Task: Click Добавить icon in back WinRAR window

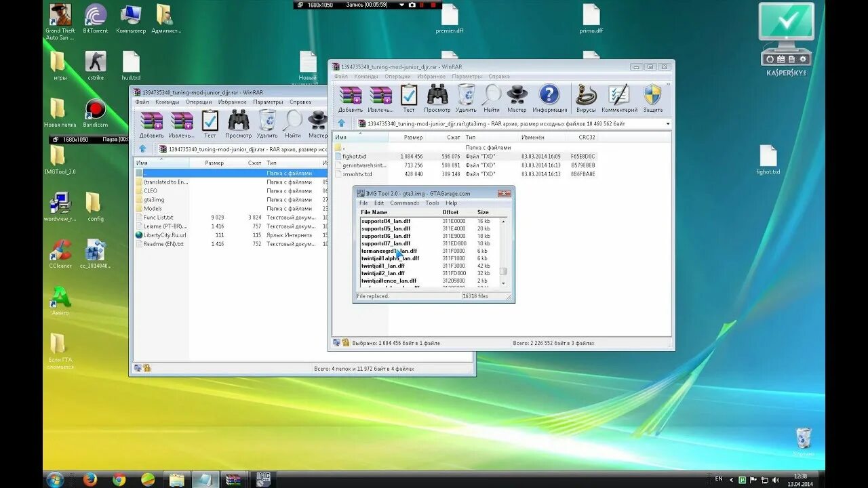Action: click(x=152, y=125)
